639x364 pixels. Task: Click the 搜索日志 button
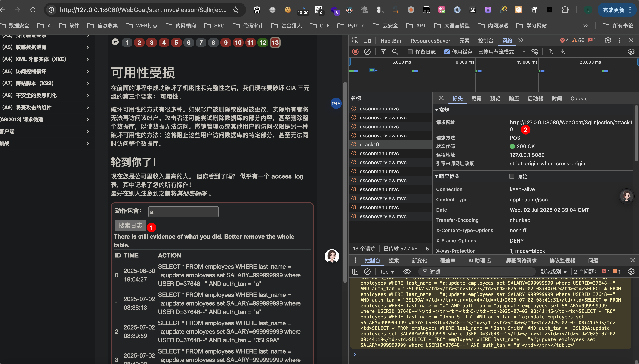point(130,225)
